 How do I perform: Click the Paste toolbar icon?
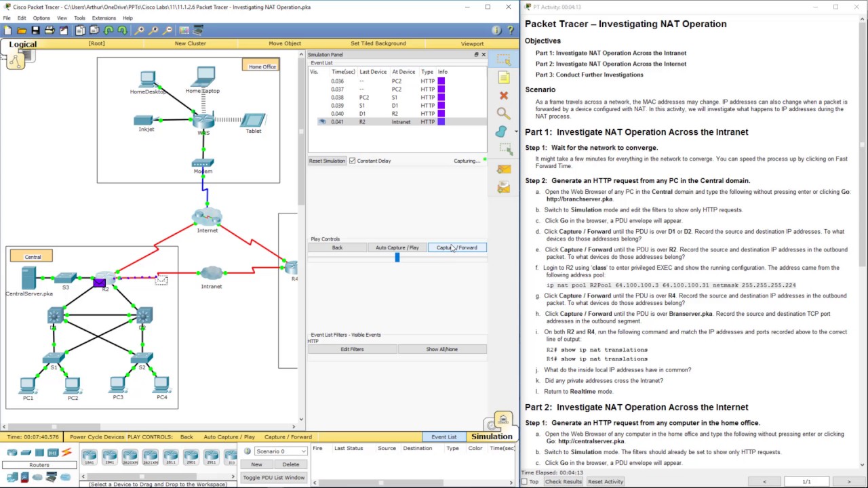[94, 30]
